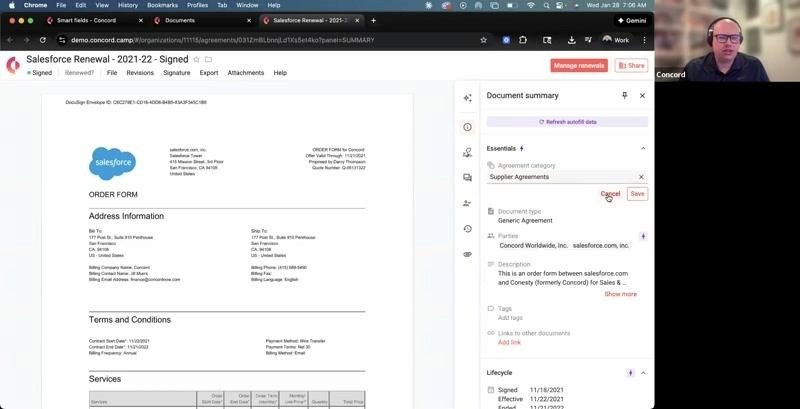Close the Document summary panel
The width and height of the screenshot is (800, 409).
[642, 95]
